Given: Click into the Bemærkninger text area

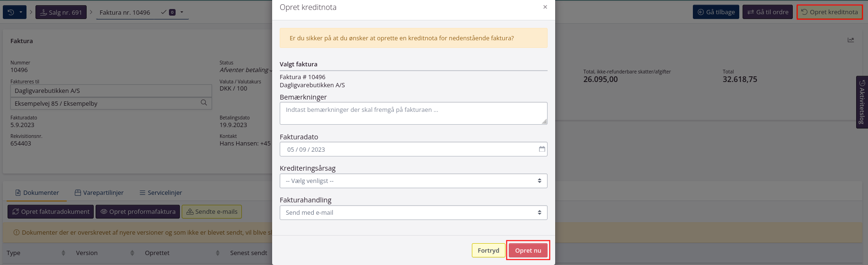Looking at the screenshot, I should pyautogui.click(x=413, y=114).
